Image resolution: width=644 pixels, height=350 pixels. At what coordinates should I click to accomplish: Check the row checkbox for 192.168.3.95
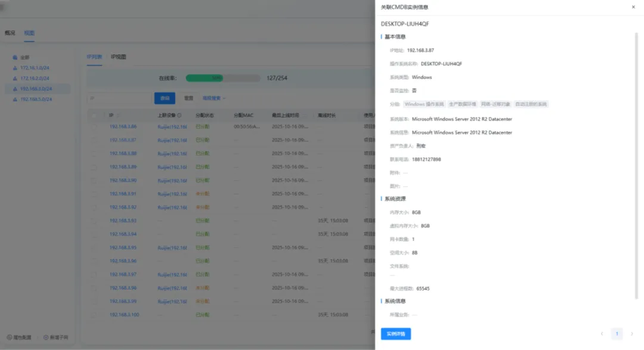[94, 247]
